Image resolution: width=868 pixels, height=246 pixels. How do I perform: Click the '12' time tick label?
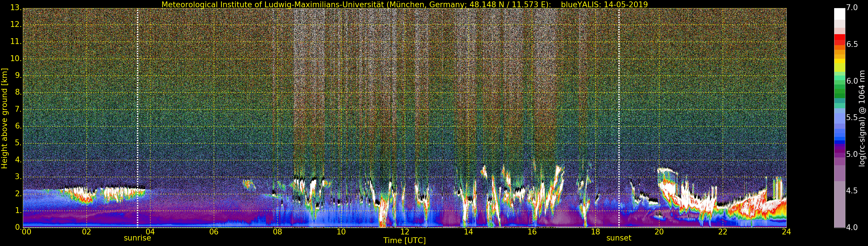(405, 232)
